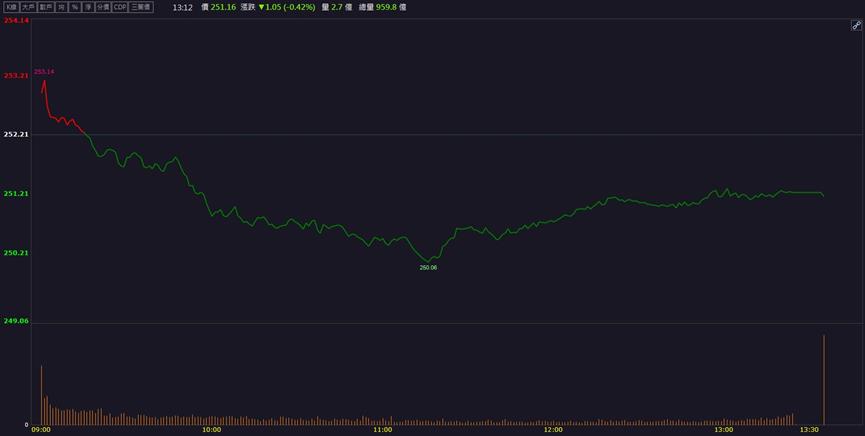The width and height of the screenshot is (865, 436).
Task: Toggle the 散戶 indicator button
Action: click(x=46, y=7)
